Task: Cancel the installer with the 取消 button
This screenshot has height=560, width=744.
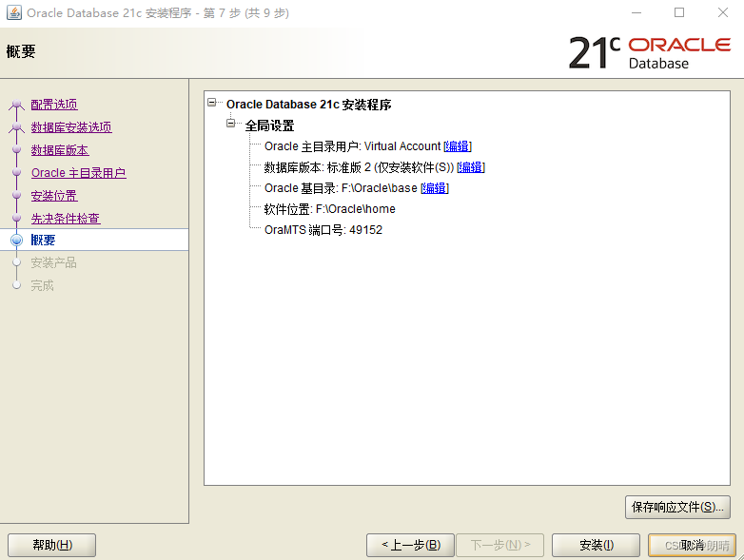Action: point(693,546)
